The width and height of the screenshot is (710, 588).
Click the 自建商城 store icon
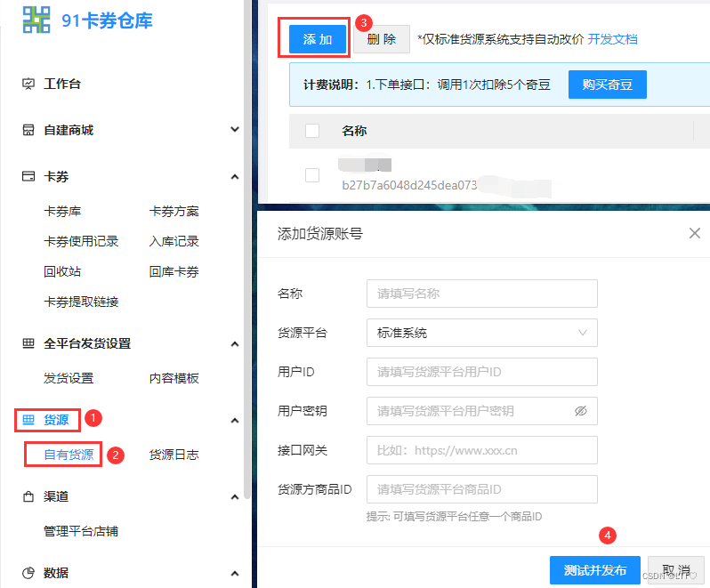tap(28, 130)
